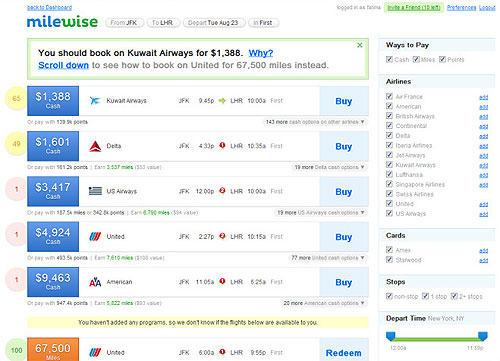Expand 20 more American cash options
This screenshot has width=500, height=361.
[324, 303]
